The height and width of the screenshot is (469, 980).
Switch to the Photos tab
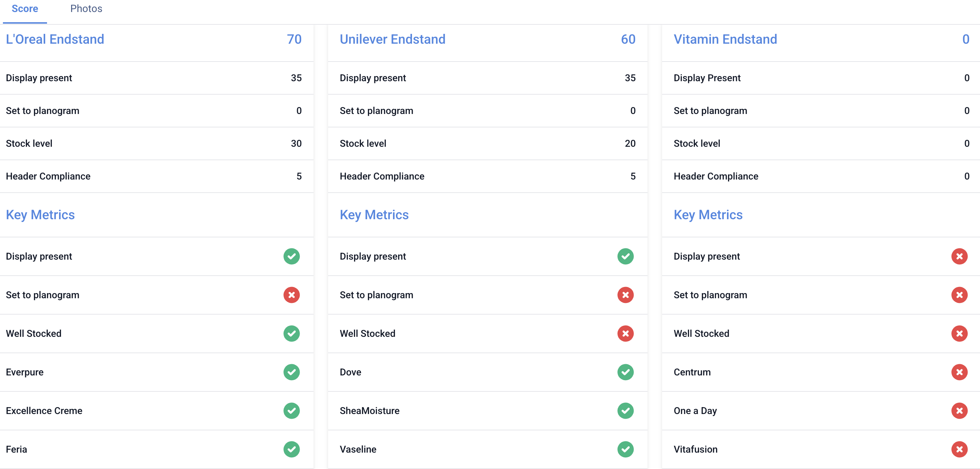click(x=86, y=9)
